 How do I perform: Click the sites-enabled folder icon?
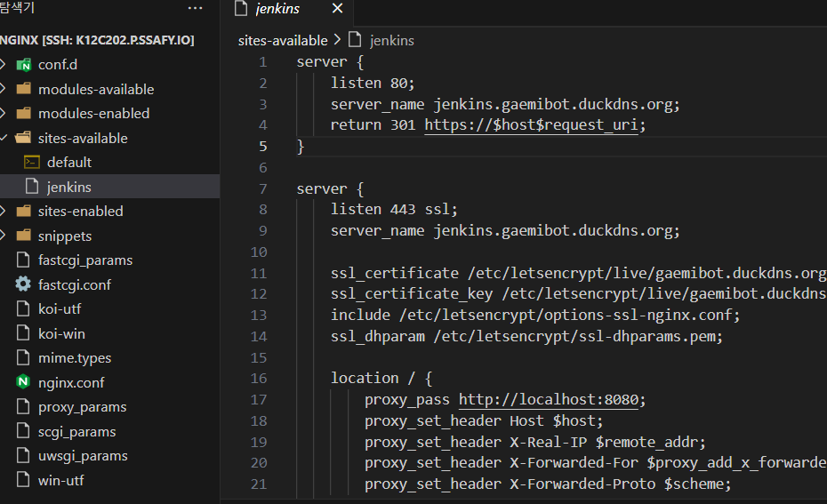[x=23, y=211]
